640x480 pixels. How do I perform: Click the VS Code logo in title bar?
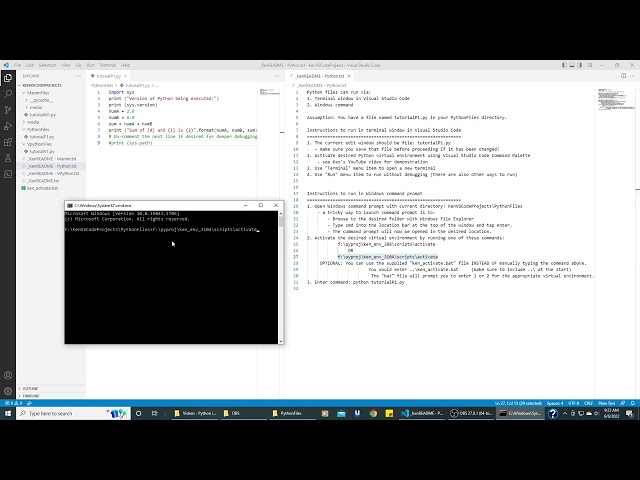(x=6, y=65)
